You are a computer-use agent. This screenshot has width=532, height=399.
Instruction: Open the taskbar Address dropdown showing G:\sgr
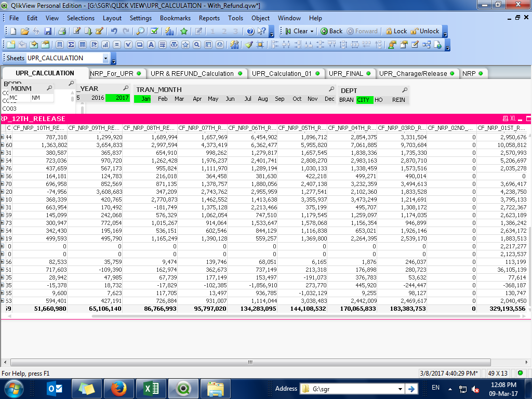tap(400, 389)
